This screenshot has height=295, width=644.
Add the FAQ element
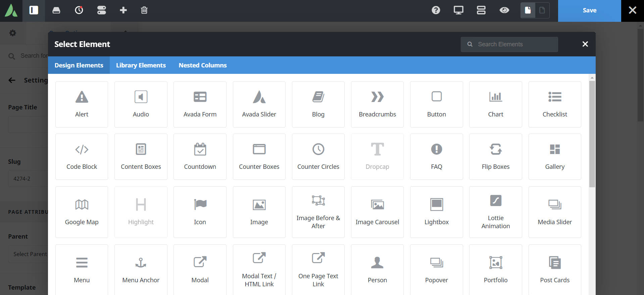[x=437, y=157]
